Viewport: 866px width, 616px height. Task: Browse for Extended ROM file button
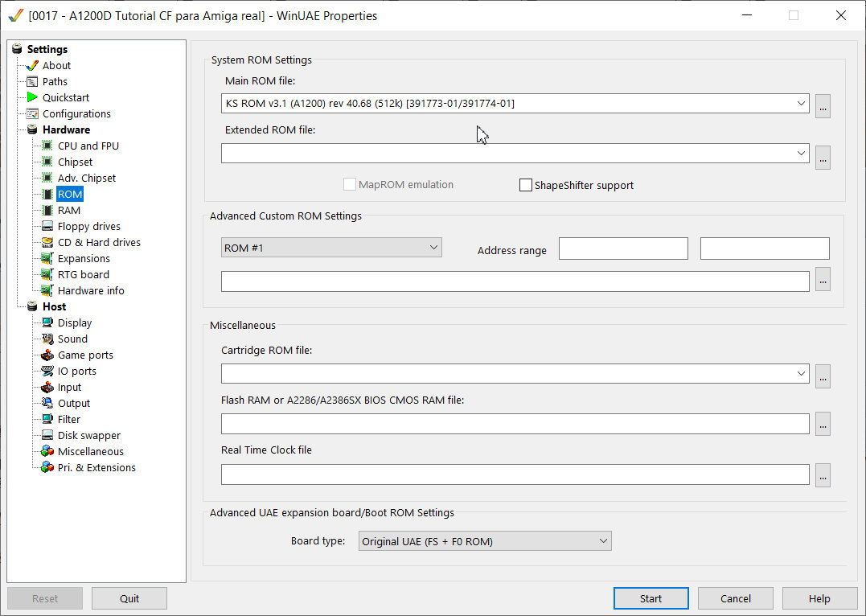[x=823, y=158]
